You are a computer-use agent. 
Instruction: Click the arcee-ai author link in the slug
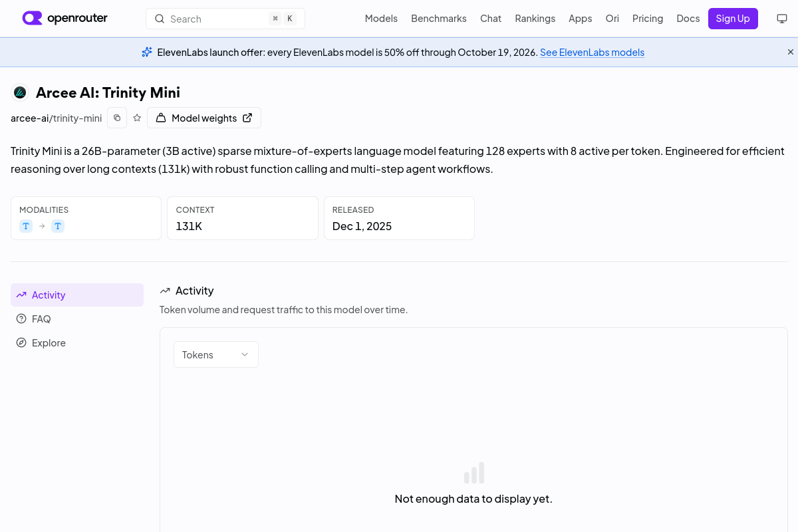click(x=29, y=118)
